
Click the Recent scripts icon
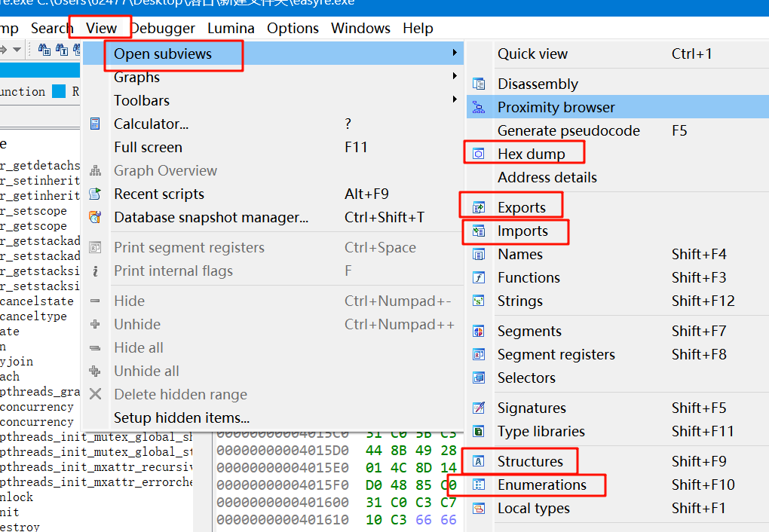[x=95, y=194]
